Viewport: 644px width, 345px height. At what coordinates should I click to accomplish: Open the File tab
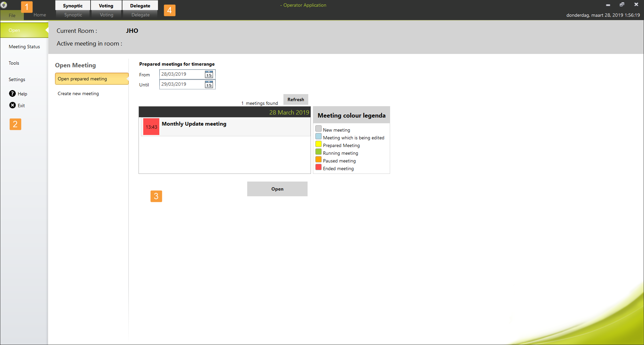[x=12, y=15]
